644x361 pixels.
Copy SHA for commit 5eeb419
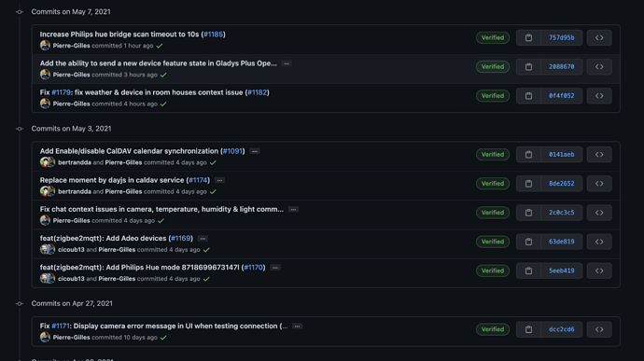pos(528,271)
